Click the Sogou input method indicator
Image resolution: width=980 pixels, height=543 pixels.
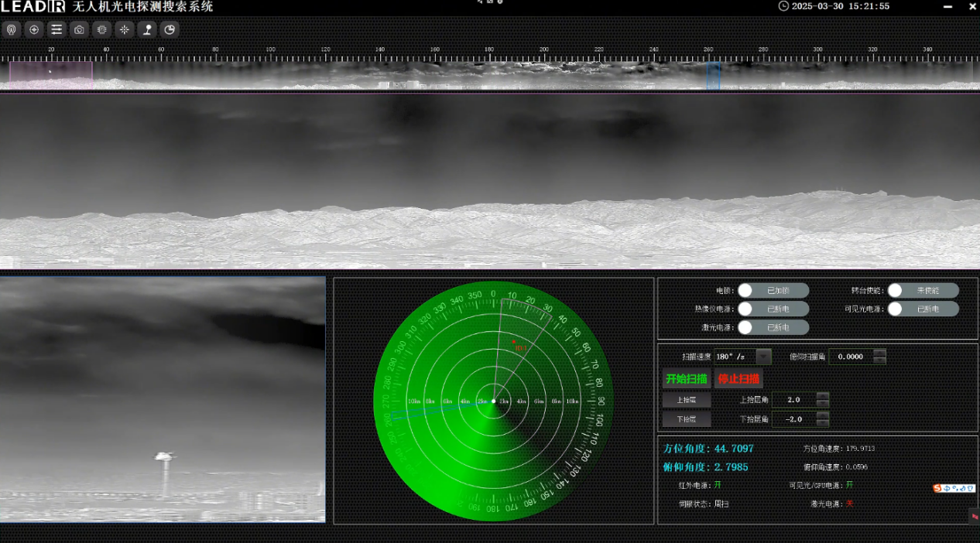pos(954,488)
